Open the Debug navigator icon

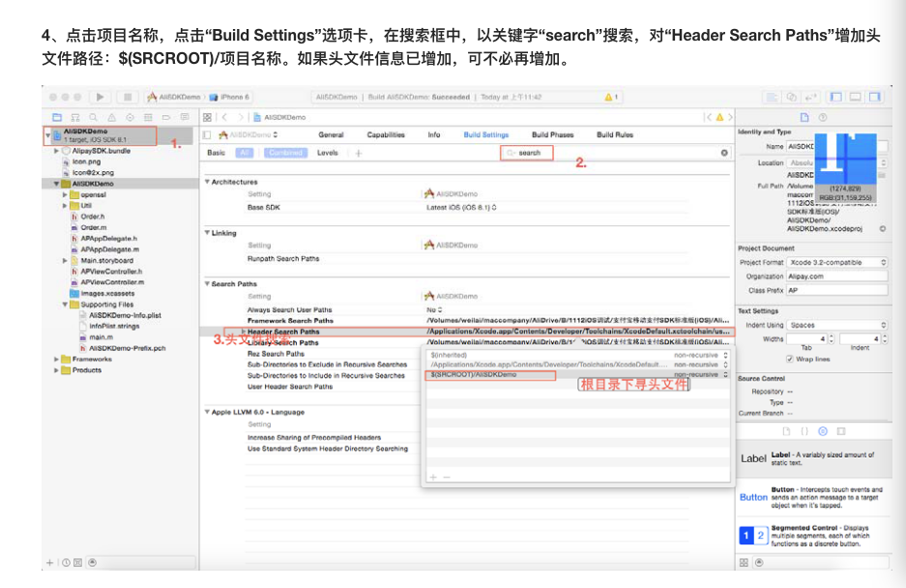[x=148, y=117]
